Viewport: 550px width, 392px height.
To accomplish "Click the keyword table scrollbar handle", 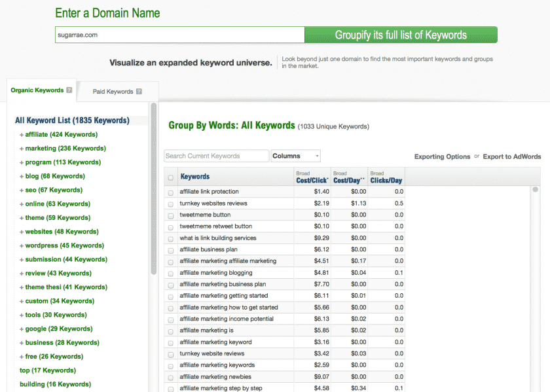I will [535, 190].
